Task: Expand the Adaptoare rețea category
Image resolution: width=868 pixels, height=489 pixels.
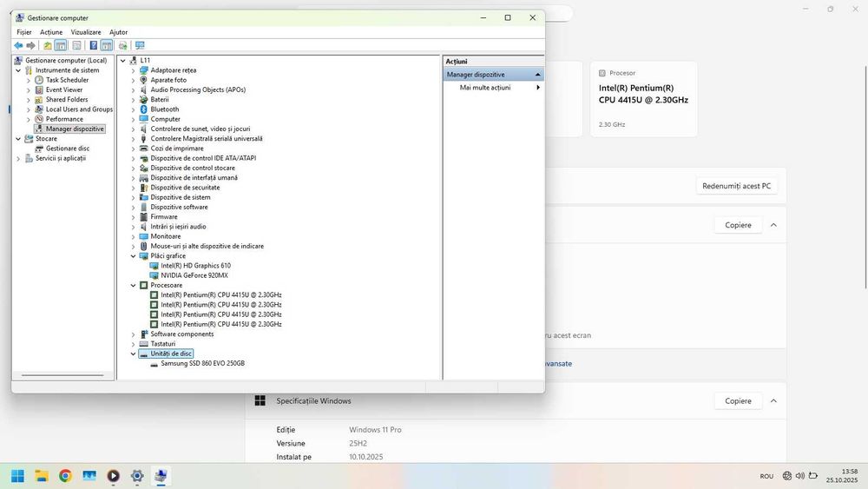Action: point(133,70)
